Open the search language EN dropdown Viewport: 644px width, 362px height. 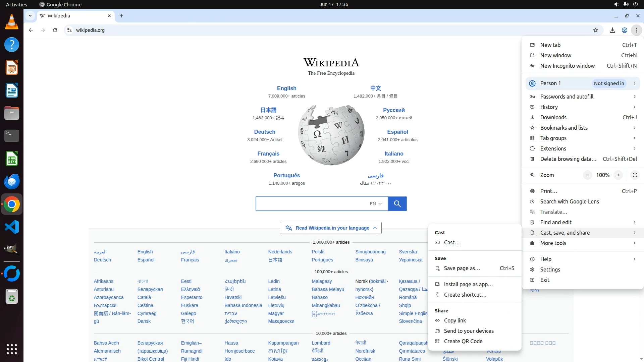(376, 204)
